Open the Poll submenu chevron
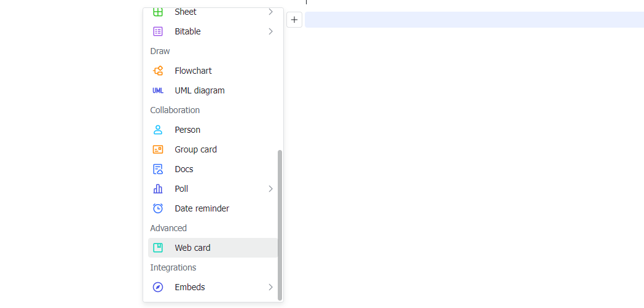 (x=270, y=189)
